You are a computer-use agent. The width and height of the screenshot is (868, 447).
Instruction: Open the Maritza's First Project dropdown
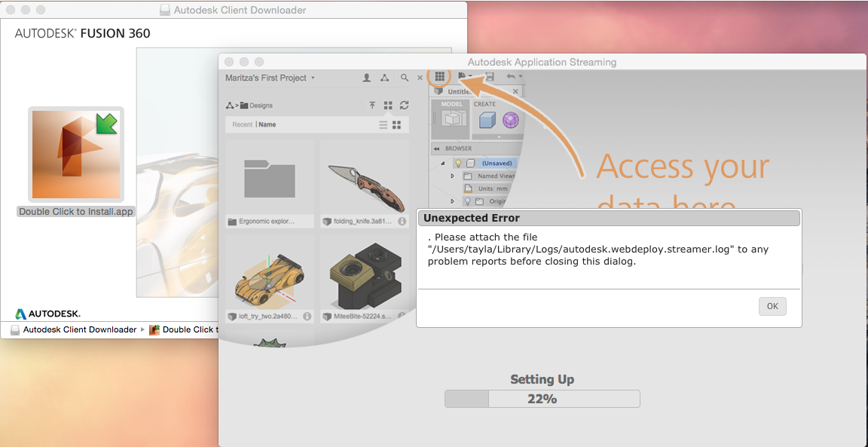pyautogui.click(x=312, y=78)
